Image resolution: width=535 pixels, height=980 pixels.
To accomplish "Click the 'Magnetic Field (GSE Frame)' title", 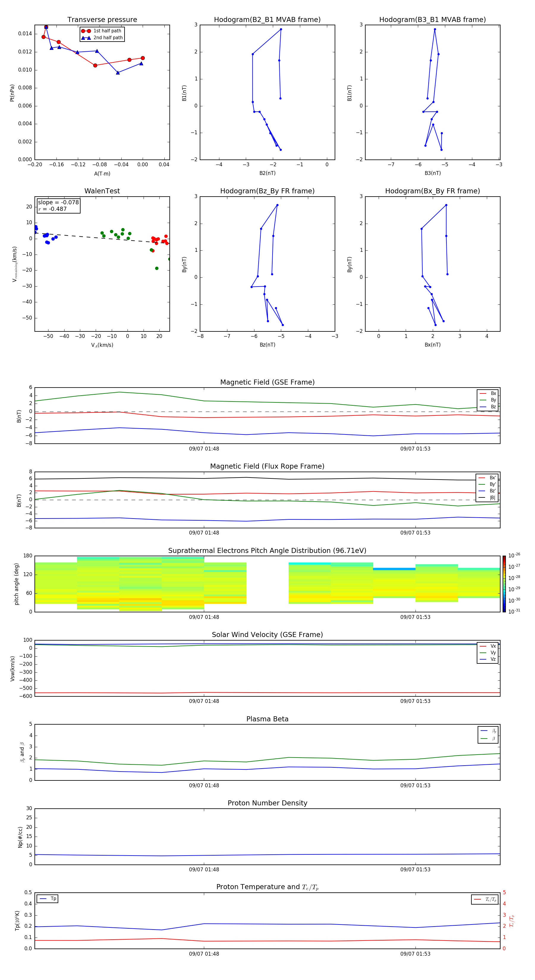I will (267, 382).
